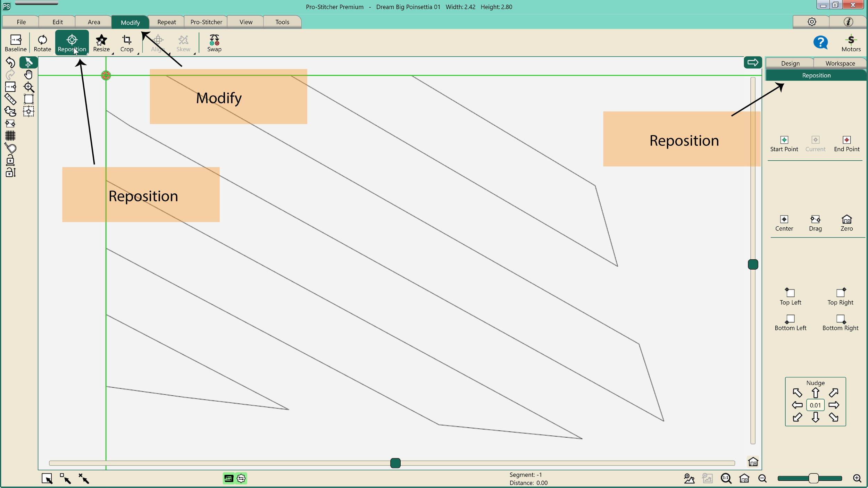This screenshot has height=488, width=868.
Task: Collapse side panel with arrow button
Action: pos(752,62)
